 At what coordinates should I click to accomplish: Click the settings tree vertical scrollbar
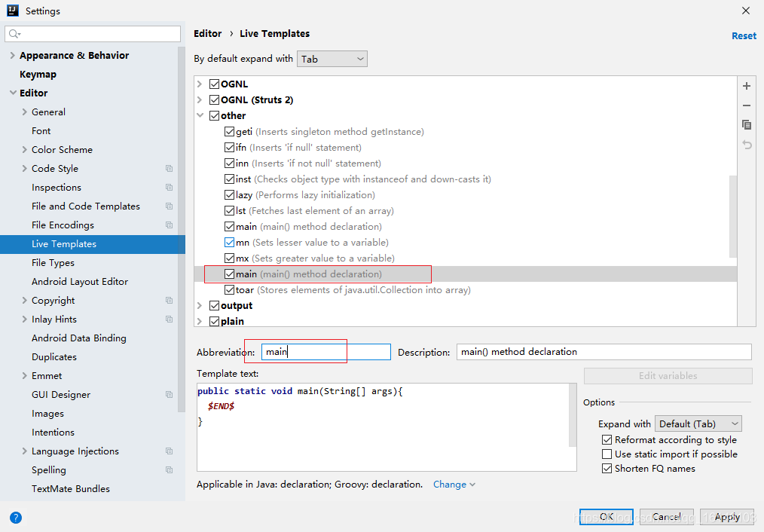(x=182, y=229)
